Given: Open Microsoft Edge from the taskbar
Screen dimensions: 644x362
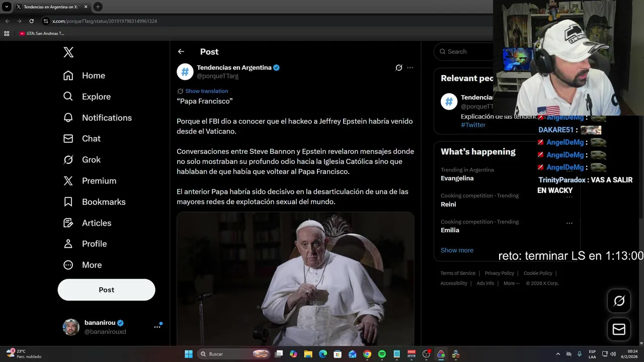Looking at the screenshot, I should 323,354.
